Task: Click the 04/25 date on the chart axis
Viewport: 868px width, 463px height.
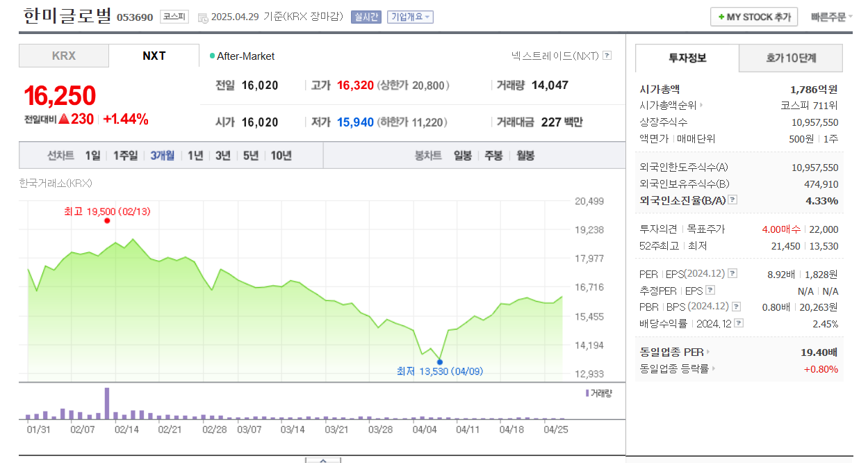Action: (556, 430)
